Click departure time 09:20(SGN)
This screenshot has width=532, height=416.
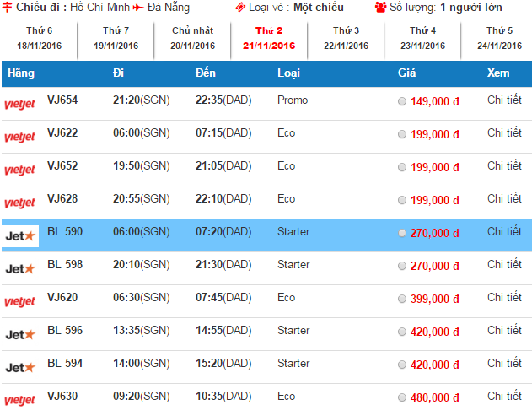click(x=142, y=397)
